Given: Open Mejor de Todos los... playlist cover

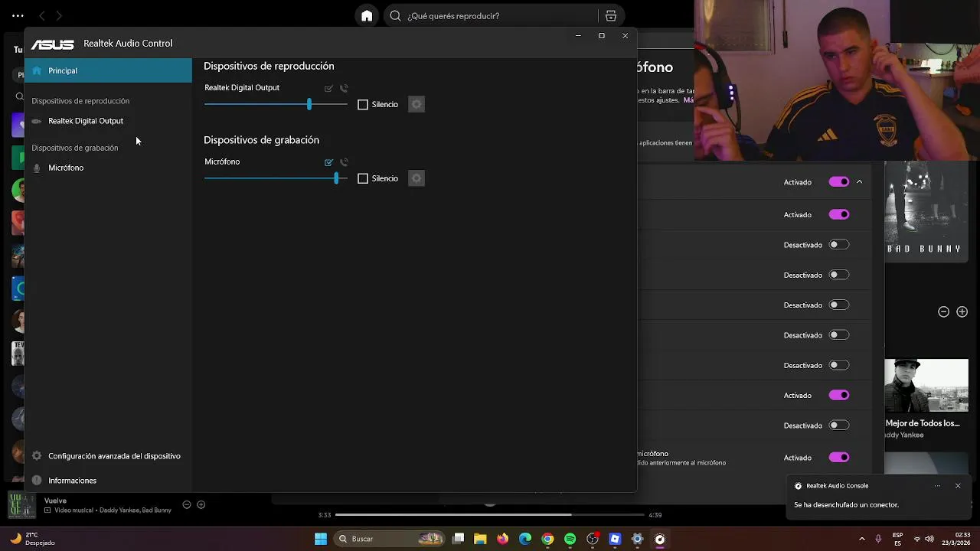Looking at the screenshot, I should point(926,386).
